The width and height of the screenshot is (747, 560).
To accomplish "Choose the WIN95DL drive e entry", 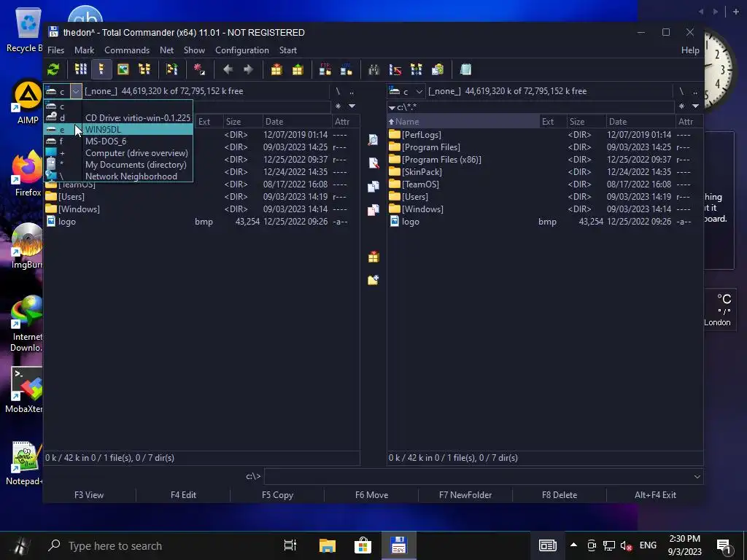I will [118, 130].
